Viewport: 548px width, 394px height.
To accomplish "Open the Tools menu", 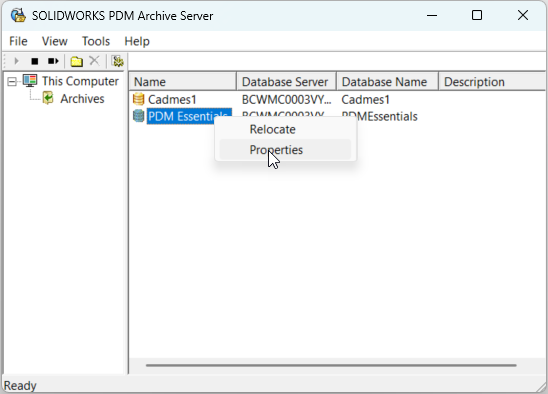I will tap(96, 41).
